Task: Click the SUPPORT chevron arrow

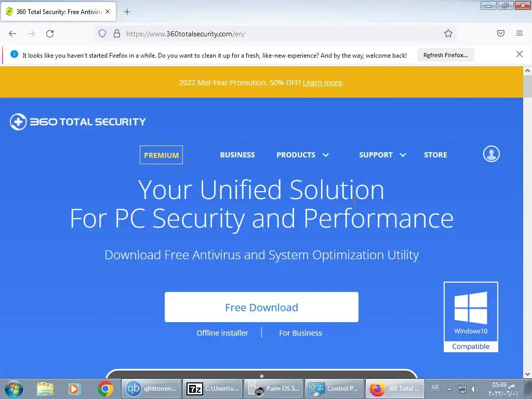Action: point(403,155)
